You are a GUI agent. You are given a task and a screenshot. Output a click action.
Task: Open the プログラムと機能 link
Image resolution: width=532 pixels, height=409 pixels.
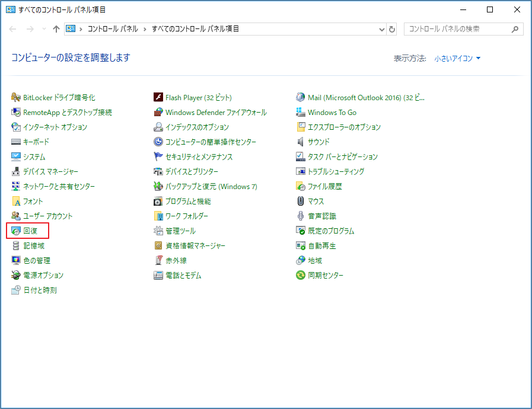click(x=187, y=202)
